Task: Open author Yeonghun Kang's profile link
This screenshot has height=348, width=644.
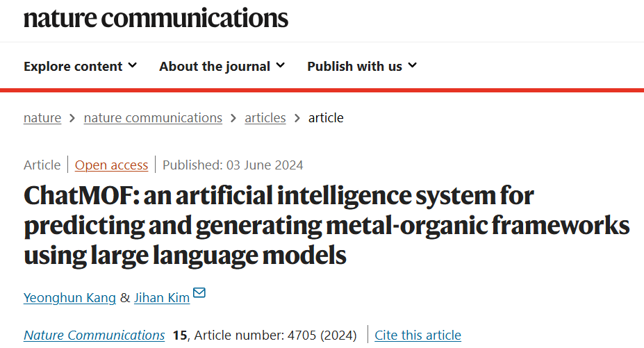Action: click(70, 297)
